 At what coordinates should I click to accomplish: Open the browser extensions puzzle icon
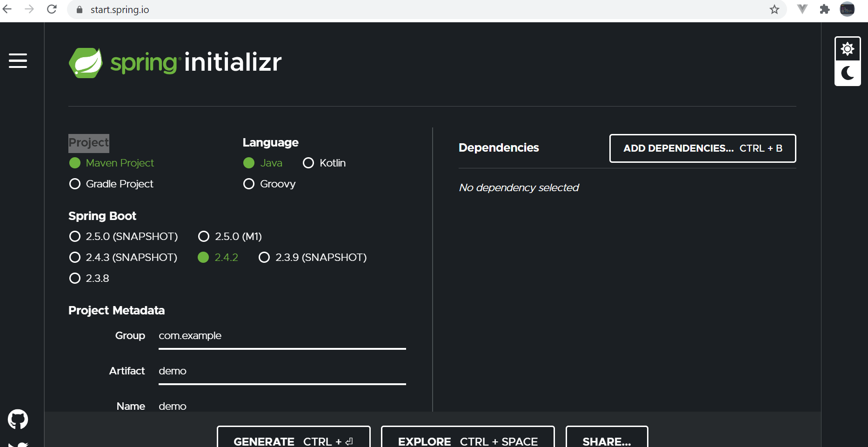click(x=824, y=9)
